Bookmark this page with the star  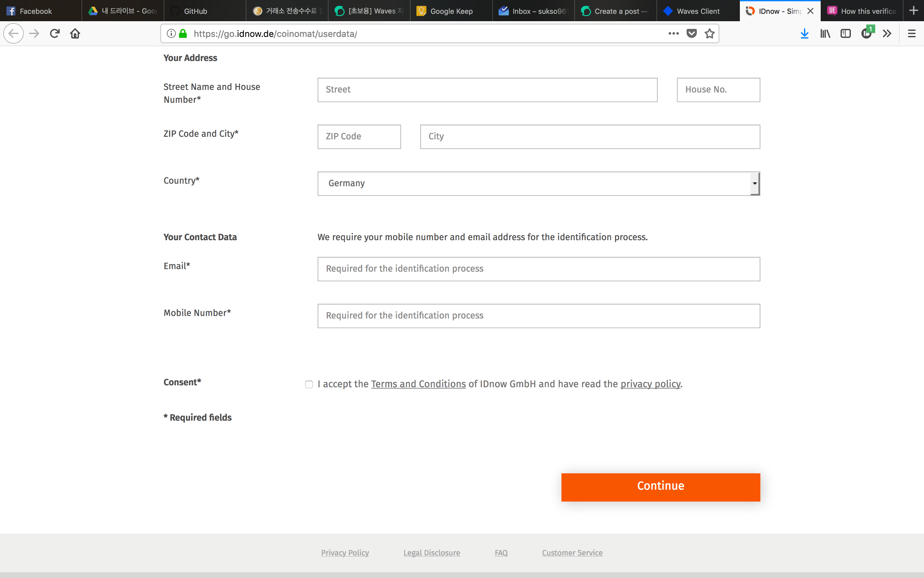click(709, 34)
